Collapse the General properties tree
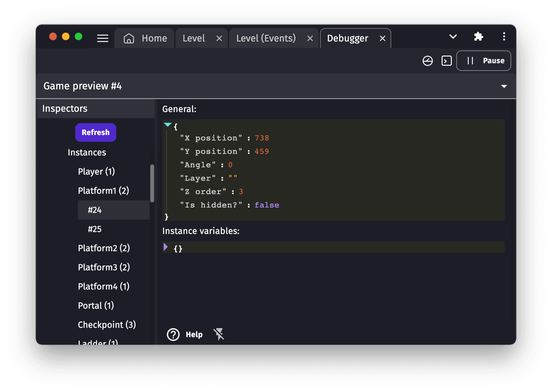Image resolution: width=552 pixels, height=392 pixels. click(168, 125)
